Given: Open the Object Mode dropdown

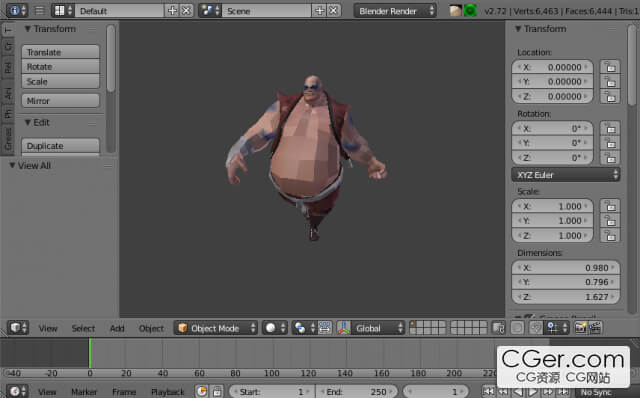Looking at the screenshot, I should point(216,328).
